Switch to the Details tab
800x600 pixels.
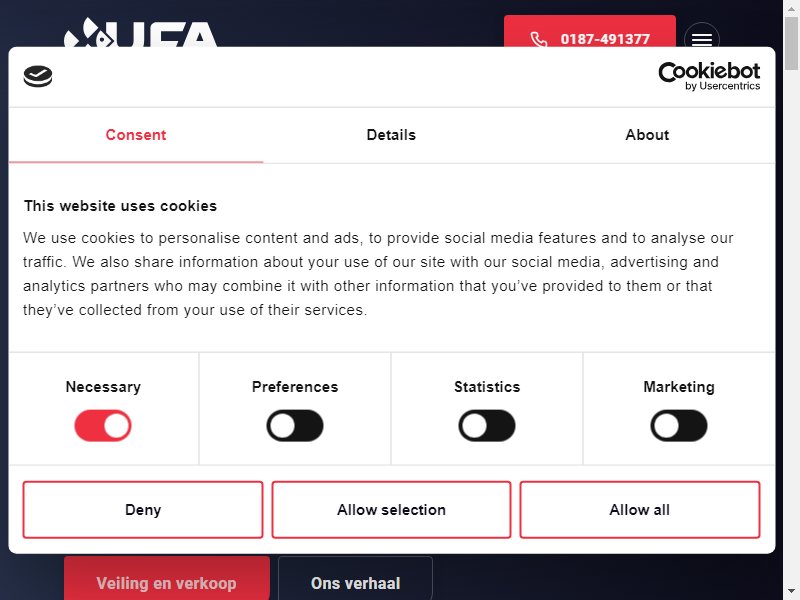pos(391,135)
